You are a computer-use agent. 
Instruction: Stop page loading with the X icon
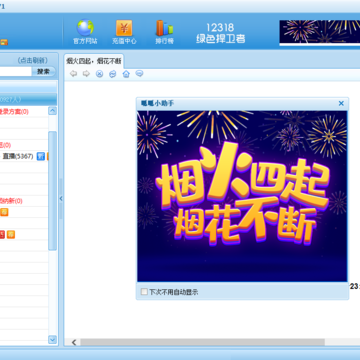(99, 74)
